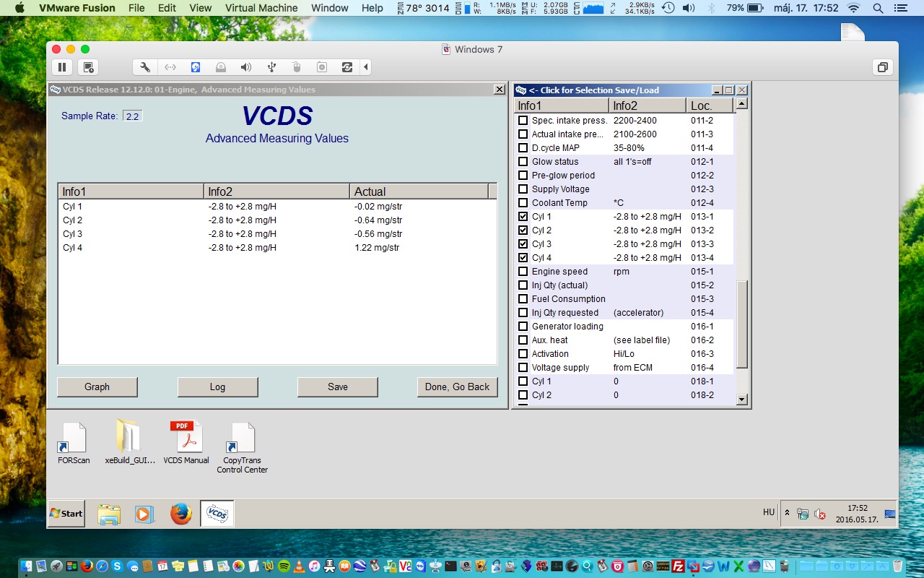Enable Coolant Temp checkbox

pyautogui.click(x=523, y=203)
